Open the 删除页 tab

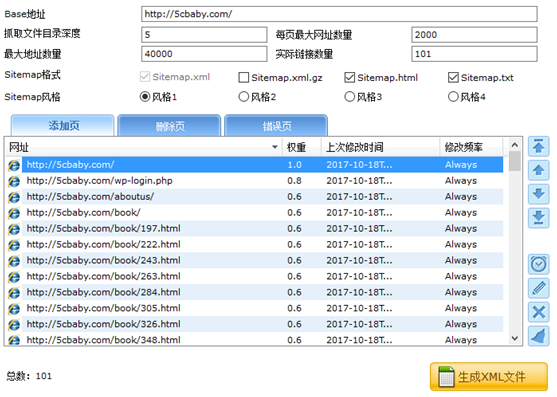(169, 126)
